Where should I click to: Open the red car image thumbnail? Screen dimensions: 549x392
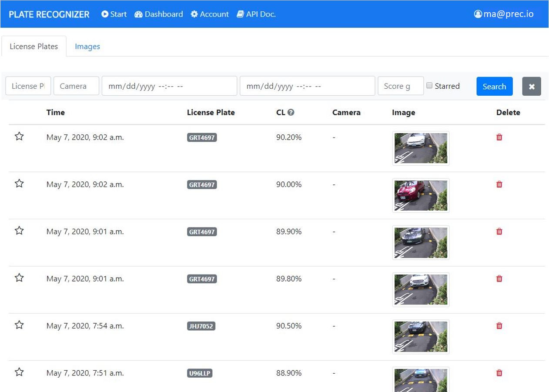[x=420, y=195]
